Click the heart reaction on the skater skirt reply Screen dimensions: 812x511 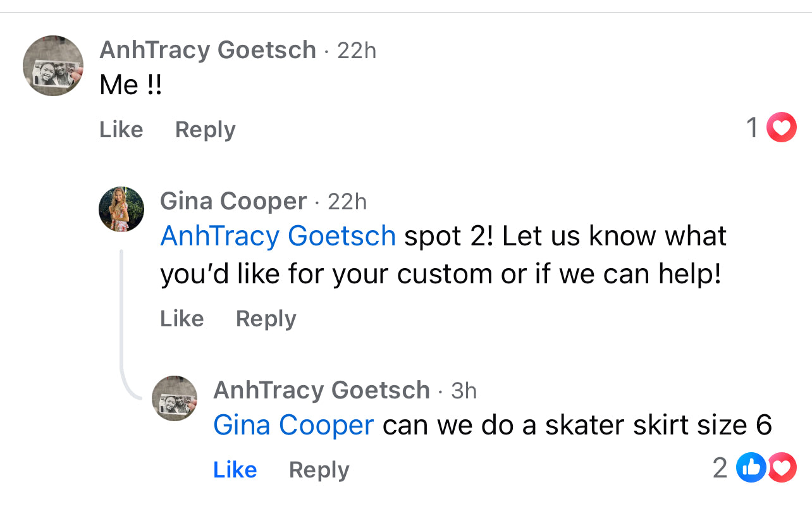(x=782, y=468)
